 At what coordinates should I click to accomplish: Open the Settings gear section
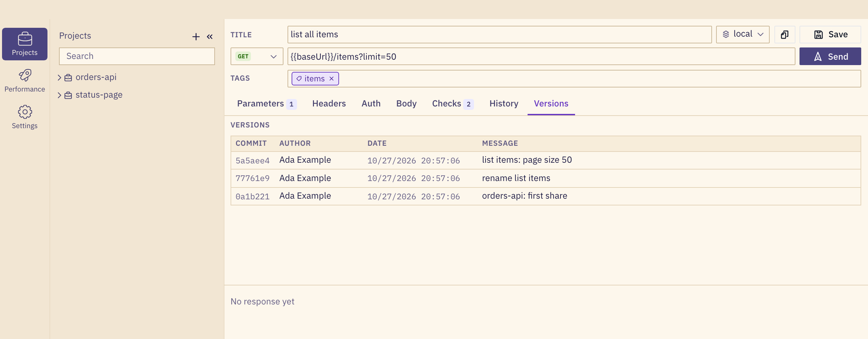coord(25,117)
